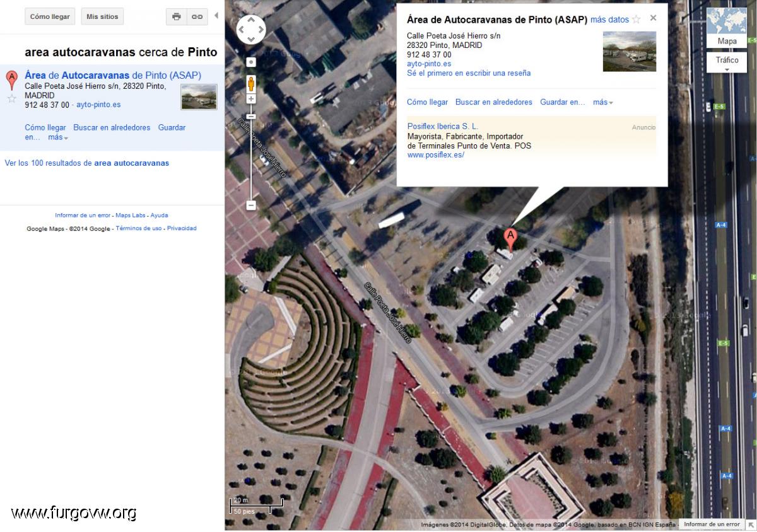Collapse the side panel with arrow

click(x=216, y=15)
